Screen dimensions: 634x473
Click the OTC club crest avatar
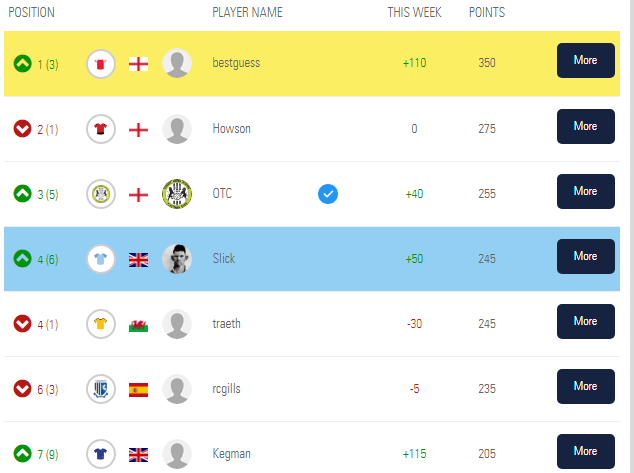(x=177, y=194)
